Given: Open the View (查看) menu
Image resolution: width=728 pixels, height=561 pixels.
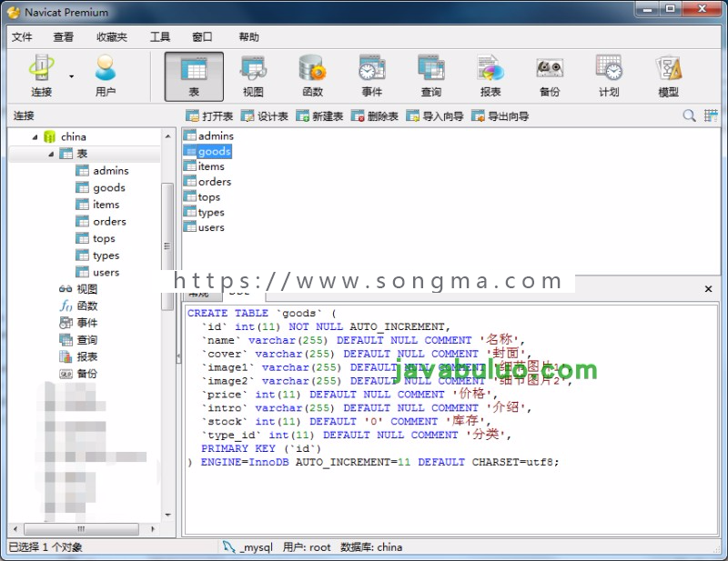Looking at the screenshot, I should click(x=63, y=37).
